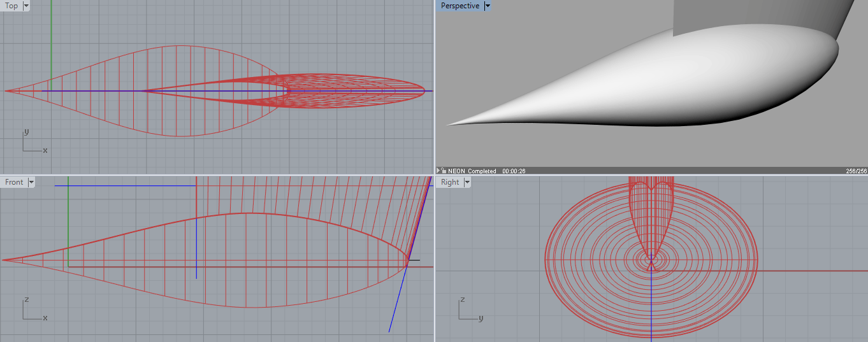The image size is (868, 342).
Task: Toggle the Neon lock icon
Action: (x=444, y=171)
